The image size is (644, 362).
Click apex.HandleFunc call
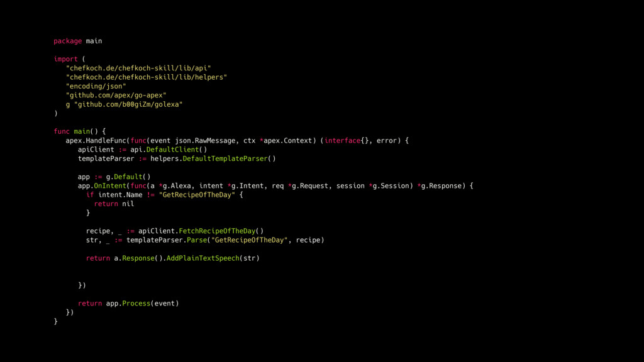click(x=96, y=140)
